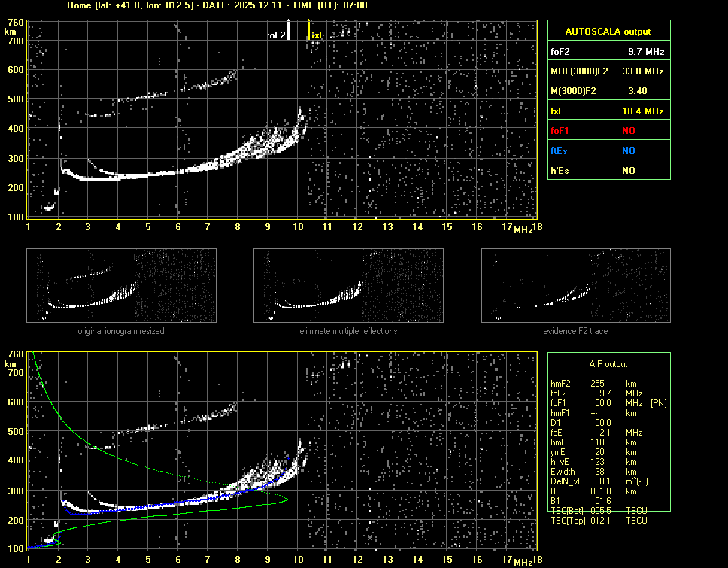
Task: Select the 'original ionogram resized' thumbnail
Action: [121, 285]
